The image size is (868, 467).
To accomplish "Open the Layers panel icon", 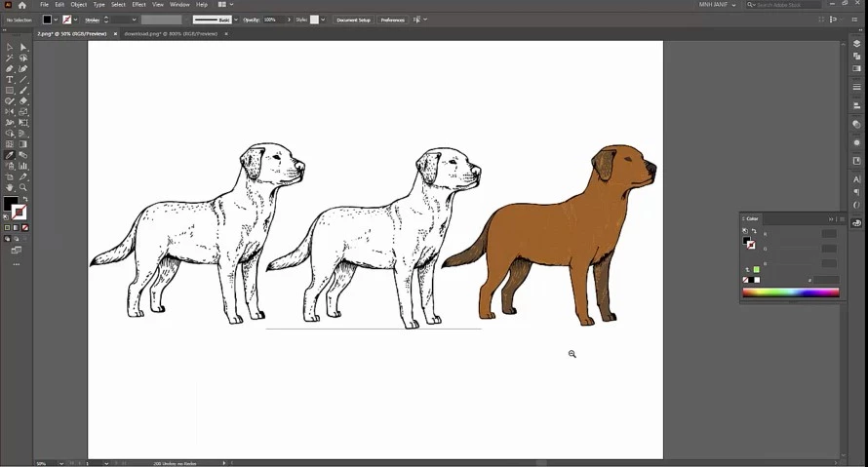I will click(x=857, y=44).
